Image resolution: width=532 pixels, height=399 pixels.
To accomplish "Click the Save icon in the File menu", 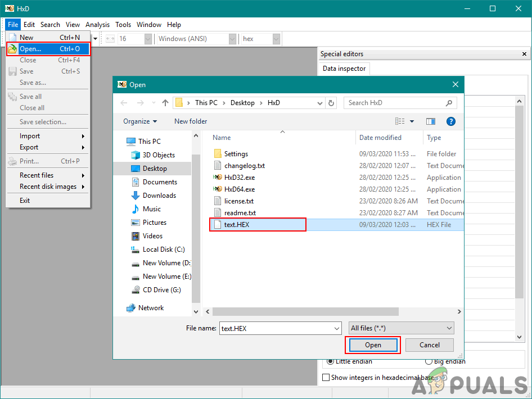I will [x=12, y=71].
